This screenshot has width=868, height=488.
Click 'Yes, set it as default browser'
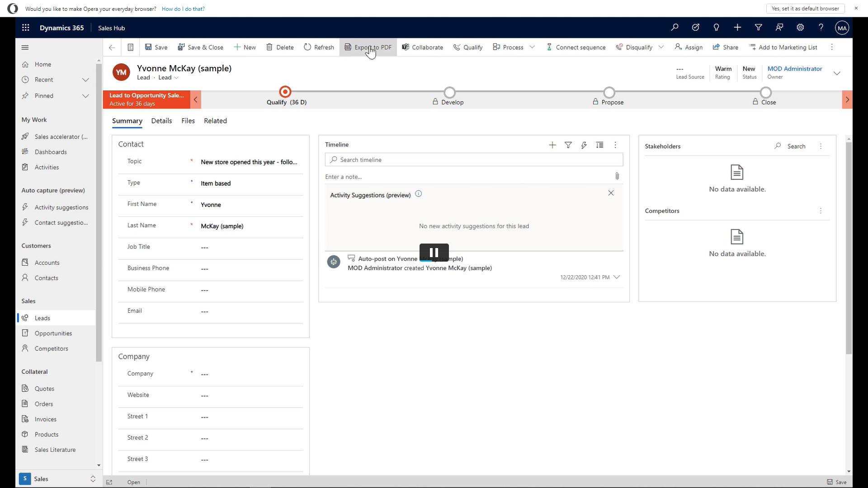(805, 9)
